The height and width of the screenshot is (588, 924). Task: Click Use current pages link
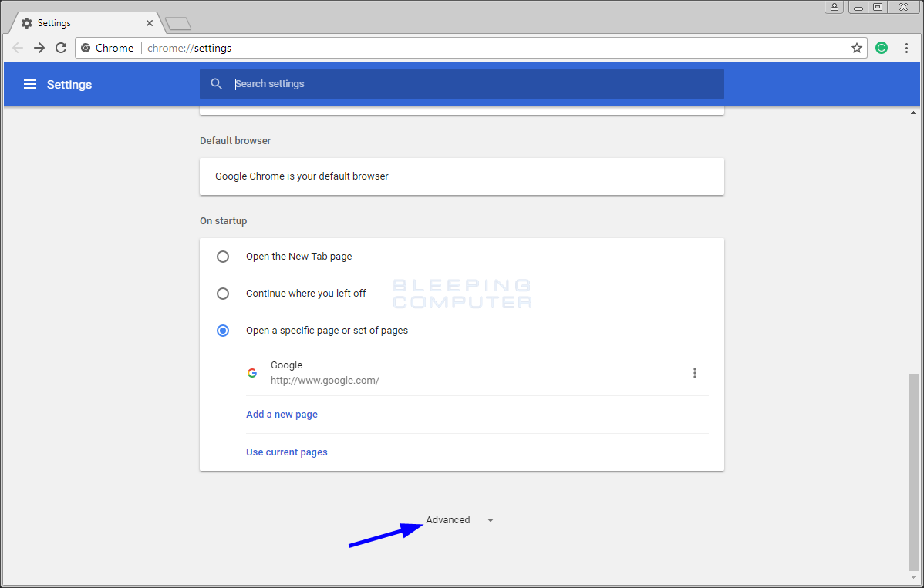click(x=286, y=452)
